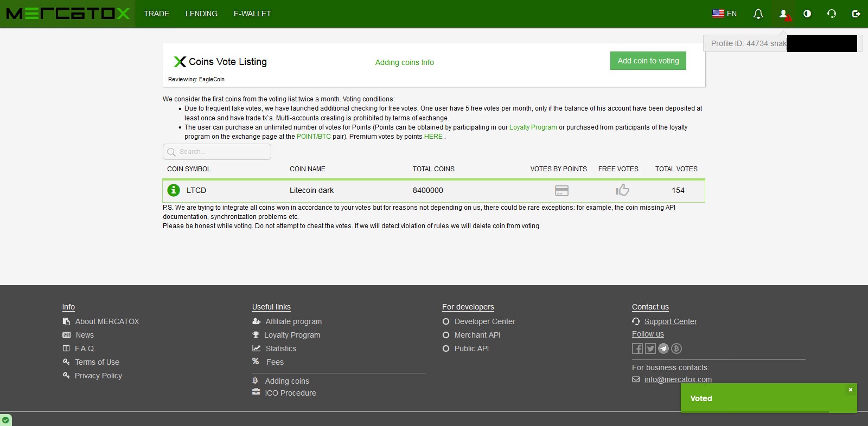Click the Loyalty Program trophy icon

[256, 335]
